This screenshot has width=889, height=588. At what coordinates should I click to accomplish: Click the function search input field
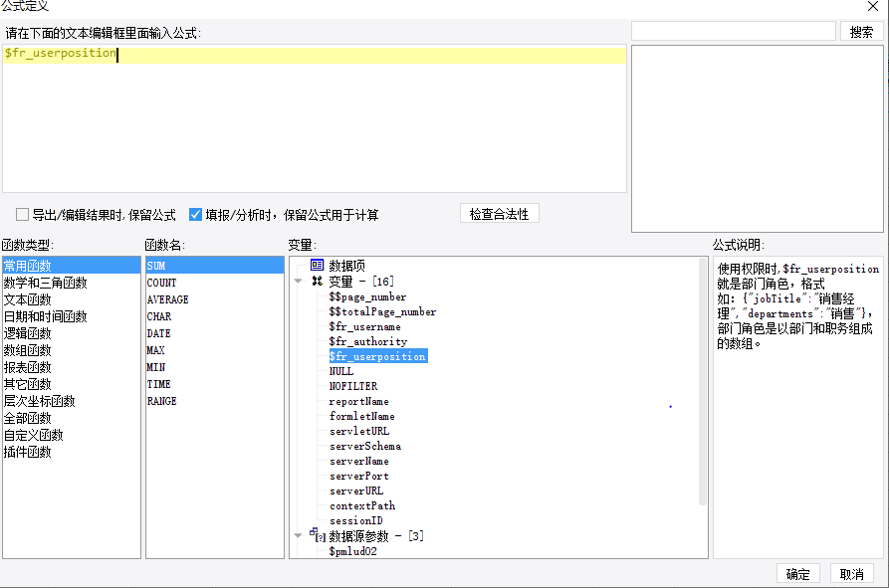(734, 32)
